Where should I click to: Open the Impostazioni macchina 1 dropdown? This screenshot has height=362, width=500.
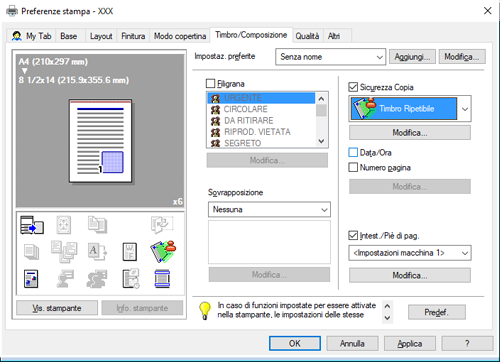point(410,253)
